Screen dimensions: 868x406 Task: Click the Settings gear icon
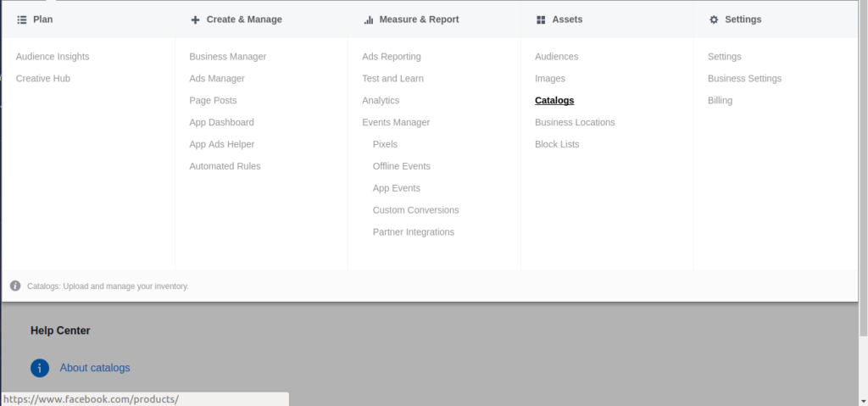click(x=714, y=19)
